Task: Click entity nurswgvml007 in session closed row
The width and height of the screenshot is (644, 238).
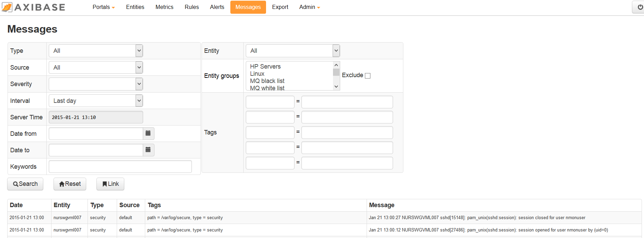Action: coord(67,218)
